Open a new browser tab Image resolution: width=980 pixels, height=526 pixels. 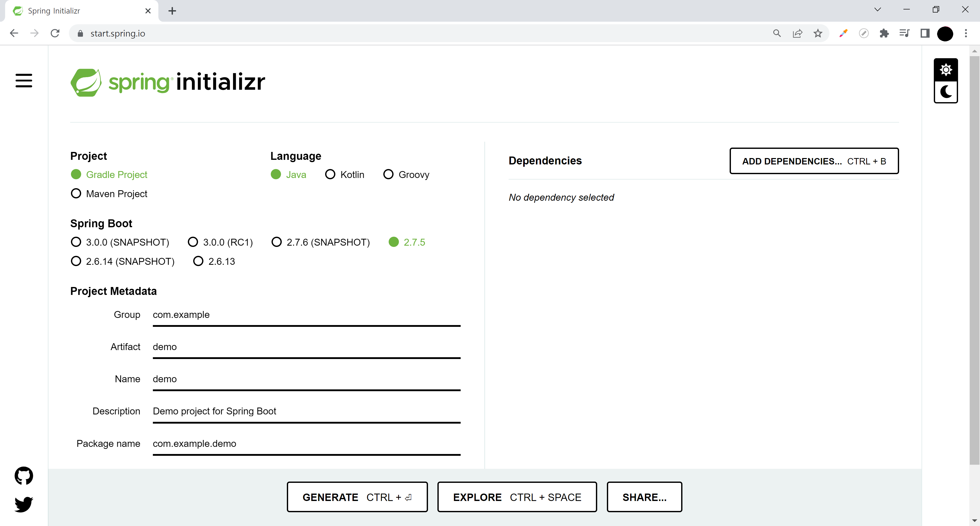tap(172, 11)
